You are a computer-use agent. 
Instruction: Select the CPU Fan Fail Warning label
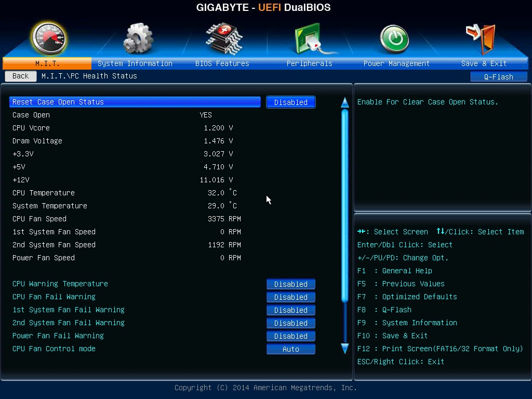[54, 297]
